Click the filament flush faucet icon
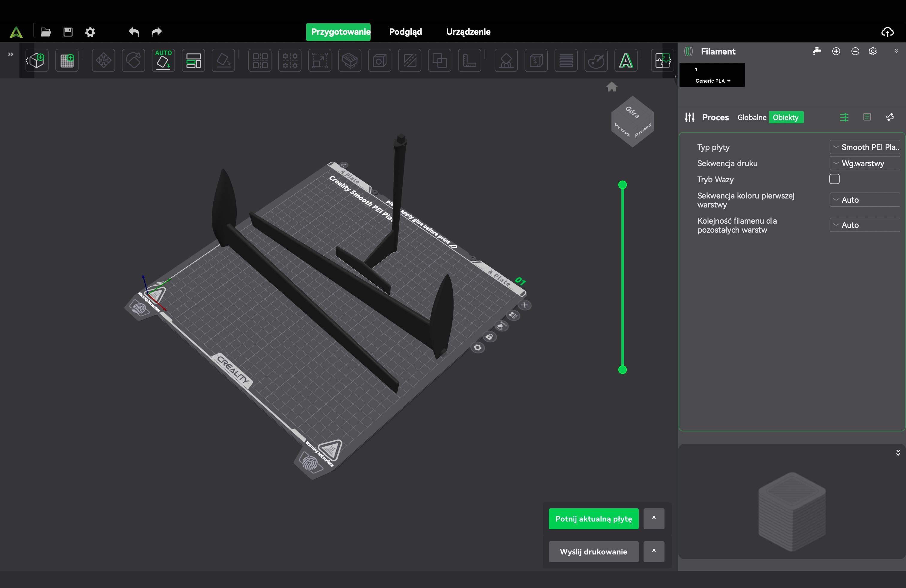Viewport: 906px width, 588px height. [816, 51]
